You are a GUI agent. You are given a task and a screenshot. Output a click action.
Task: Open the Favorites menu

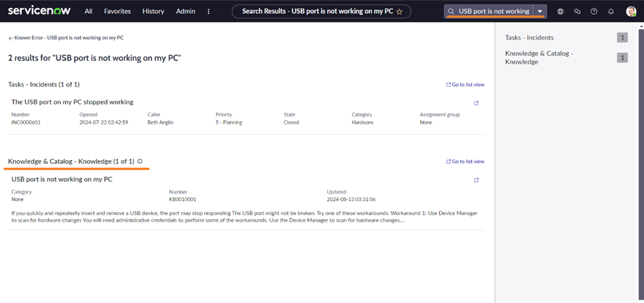[x=117, y=11]
